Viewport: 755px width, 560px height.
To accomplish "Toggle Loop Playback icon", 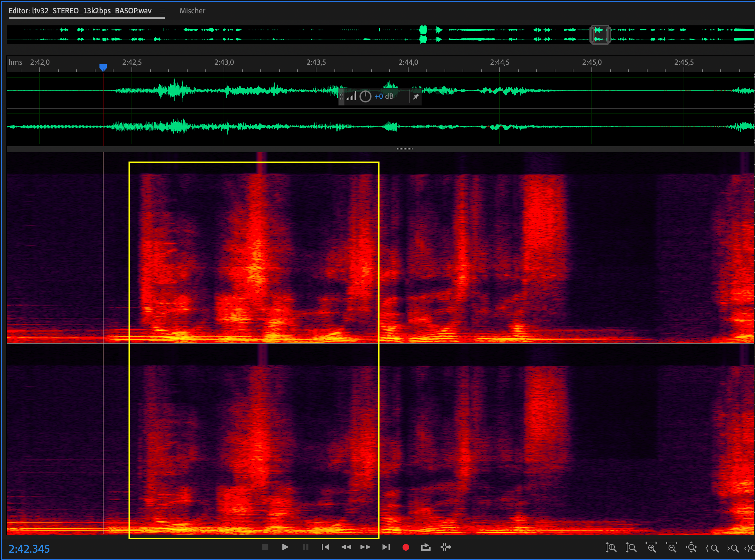I will [426, 547].
